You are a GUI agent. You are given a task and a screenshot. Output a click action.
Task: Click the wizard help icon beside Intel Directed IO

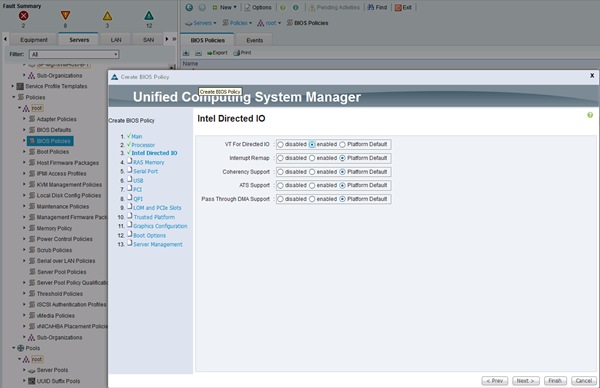pyautogui.click(x=590, y=115)
